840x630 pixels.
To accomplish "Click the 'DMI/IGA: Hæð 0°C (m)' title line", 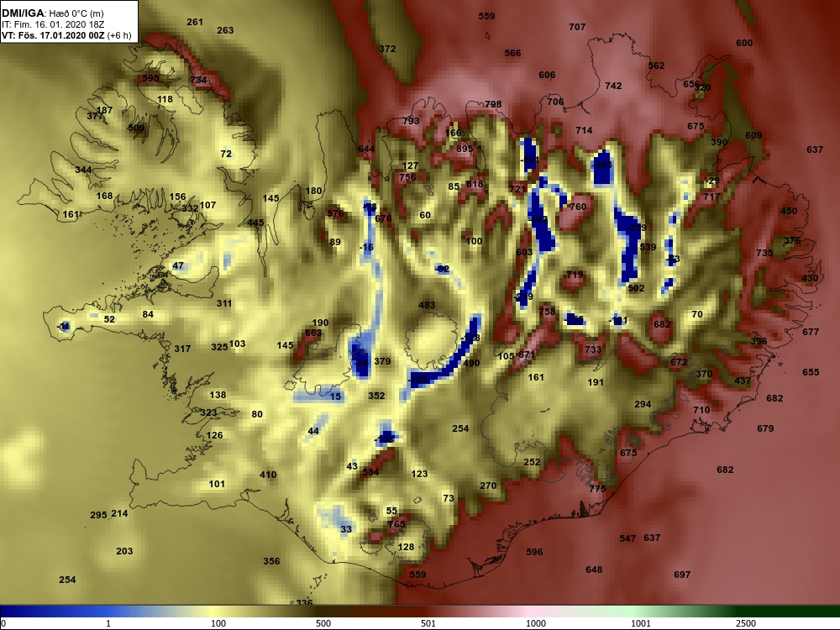I will click(x=52, y=13).
